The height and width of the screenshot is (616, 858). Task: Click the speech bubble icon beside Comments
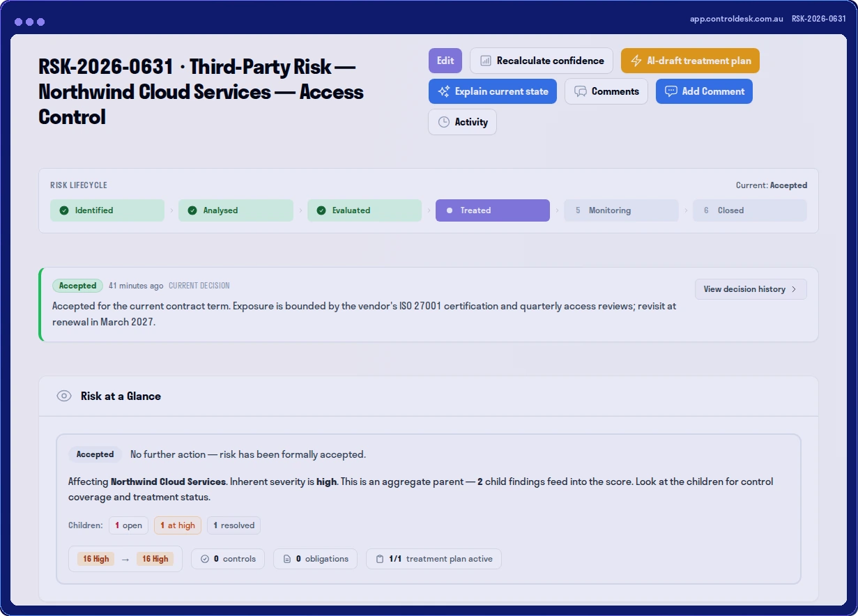click(580, 91)
